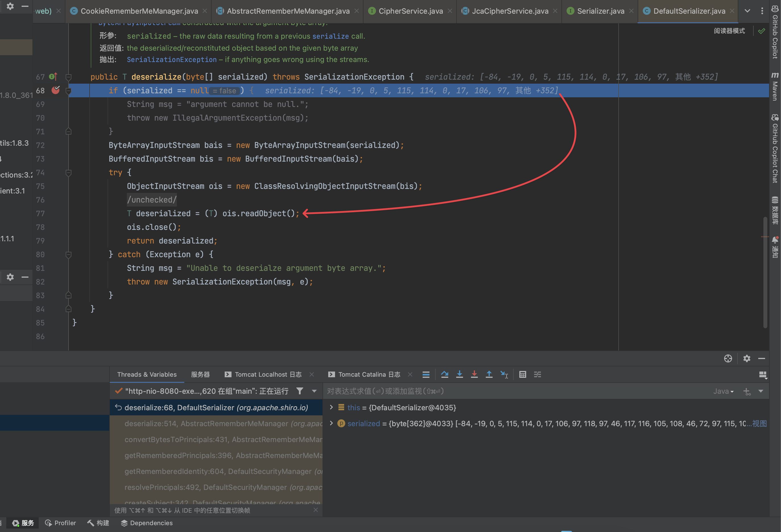Screen dimensions: 781x532
Task: Click the override gutter icon on line 67
Action: tap(53, 77)
